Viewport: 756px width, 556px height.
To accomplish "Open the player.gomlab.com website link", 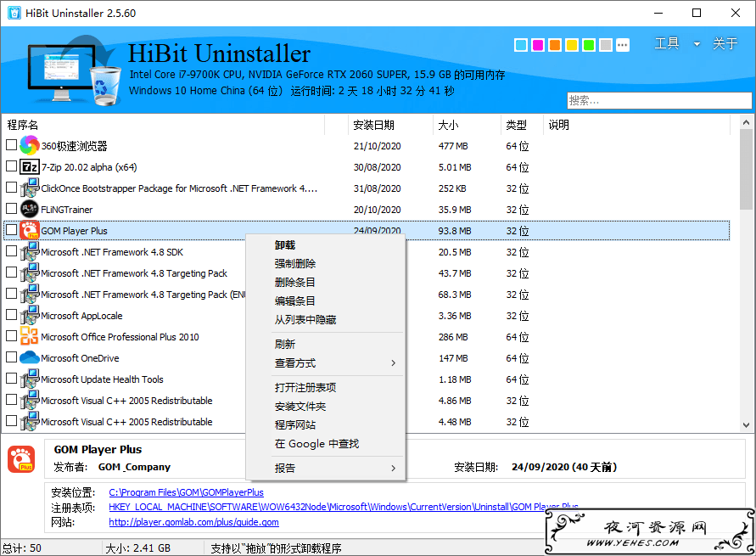I will click(x=193, y=522).
